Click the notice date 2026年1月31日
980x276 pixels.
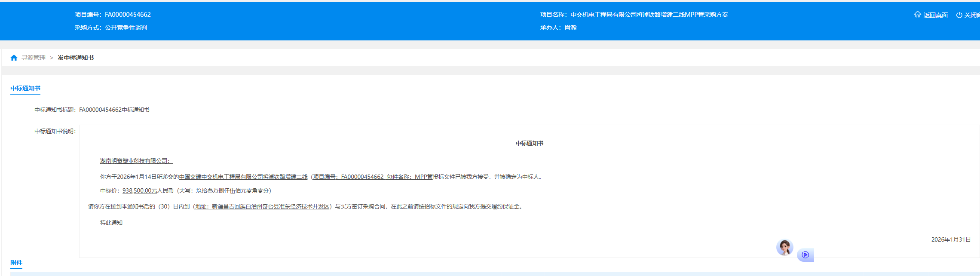[x=951, y=239]
